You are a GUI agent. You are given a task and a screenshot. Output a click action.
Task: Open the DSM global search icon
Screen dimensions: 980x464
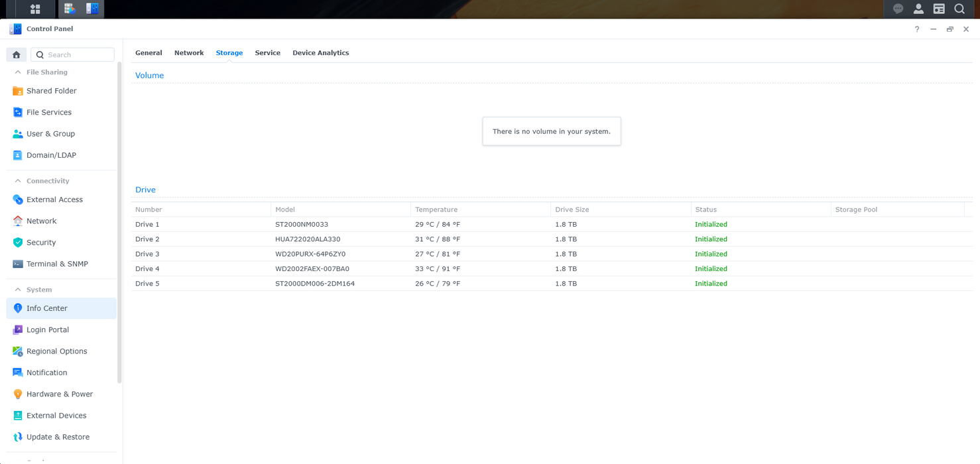(x=959, y=9)
